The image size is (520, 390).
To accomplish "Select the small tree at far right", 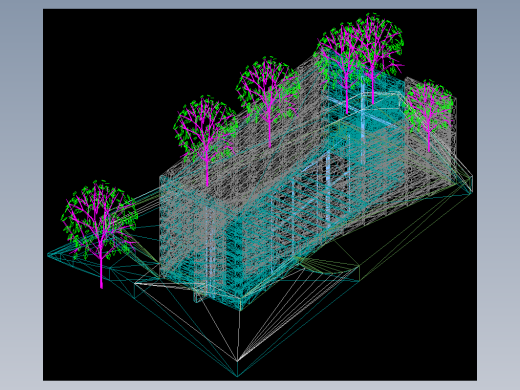I will coord(428,110).
